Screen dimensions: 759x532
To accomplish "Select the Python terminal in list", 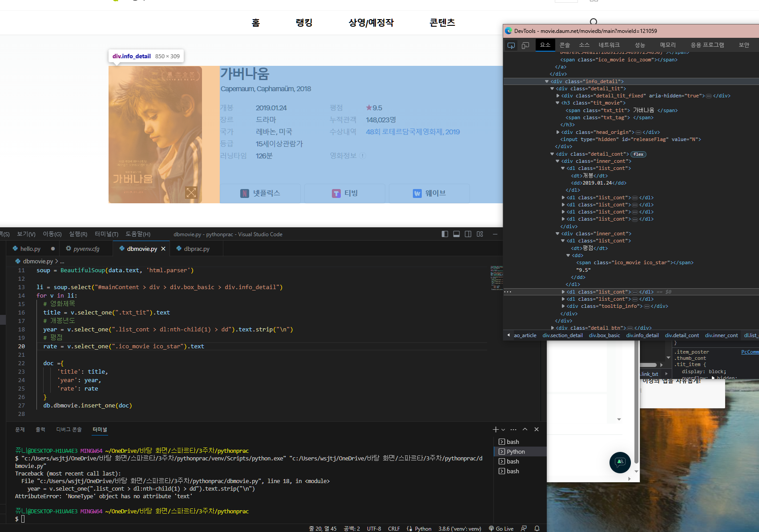I will (x=520, y=451).
